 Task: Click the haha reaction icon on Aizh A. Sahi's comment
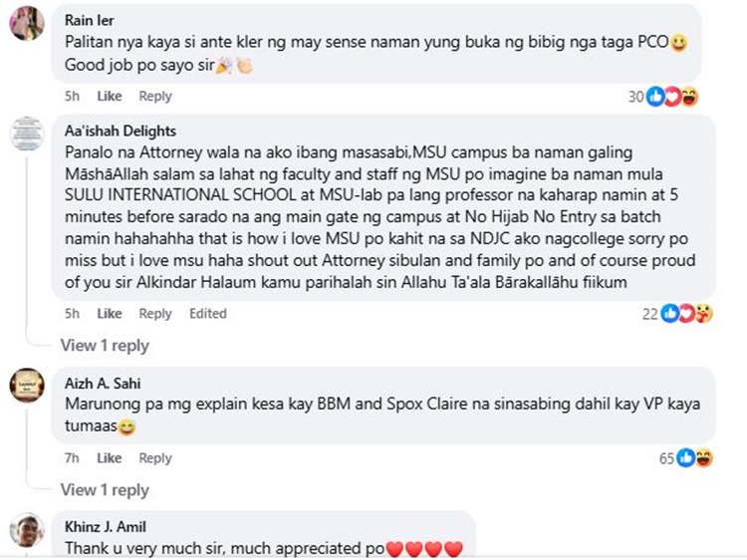[703, 458]
